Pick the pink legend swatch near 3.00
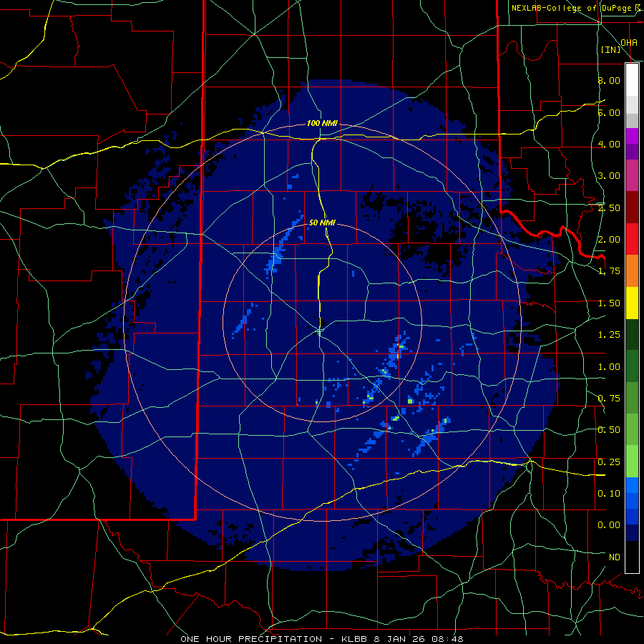The height and width of the screenshot is (644, 644). click(x=632, y=176)
